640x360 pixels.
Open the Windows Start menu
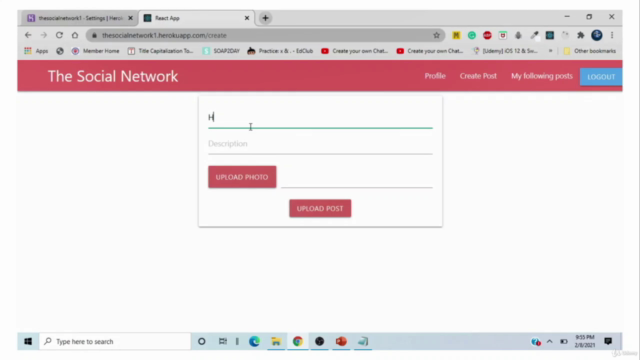[x=28, y=341]
